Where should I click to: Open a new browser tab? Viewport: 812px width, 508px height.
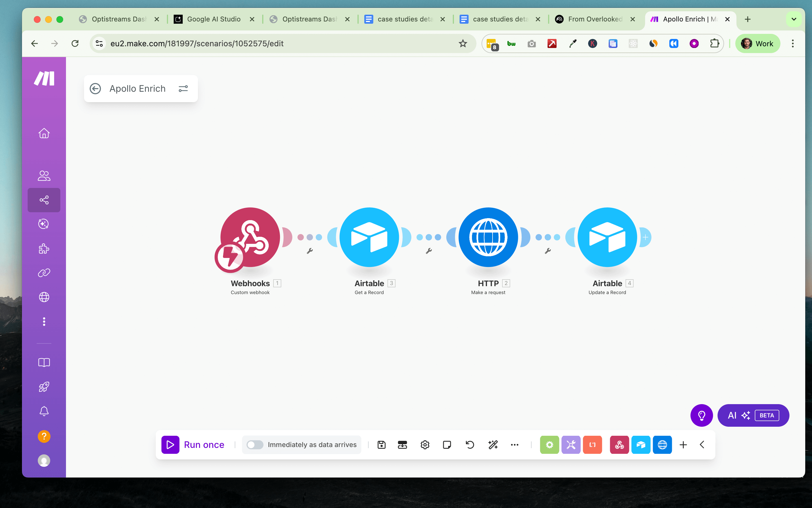point(747,19)
